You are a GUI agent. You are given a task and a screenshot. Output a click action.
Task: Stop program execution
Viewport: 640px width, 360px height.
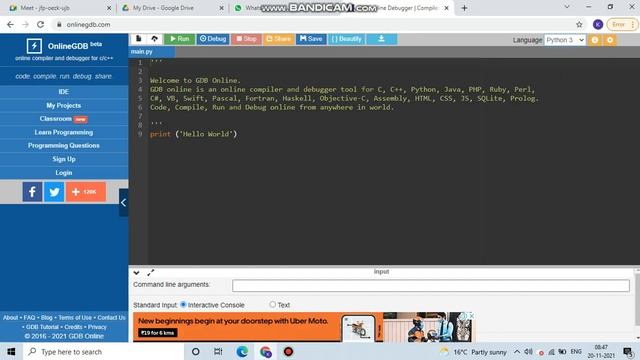pyautogui.click(x=247, y=39)
